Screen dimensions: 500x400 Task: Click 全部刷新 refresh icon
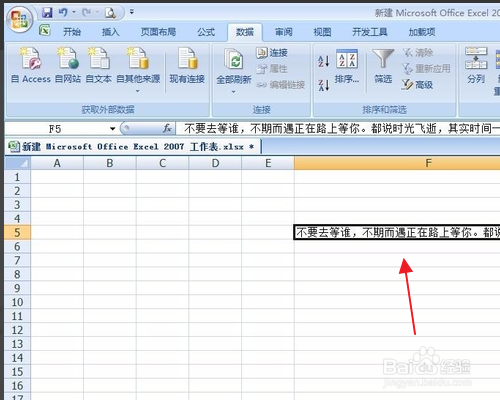pos(234,60)
